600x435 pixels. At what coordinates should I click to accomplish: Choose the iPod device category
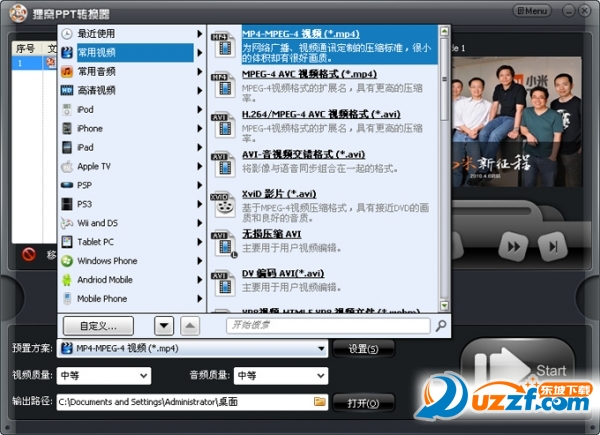click(x=132, y=109)
